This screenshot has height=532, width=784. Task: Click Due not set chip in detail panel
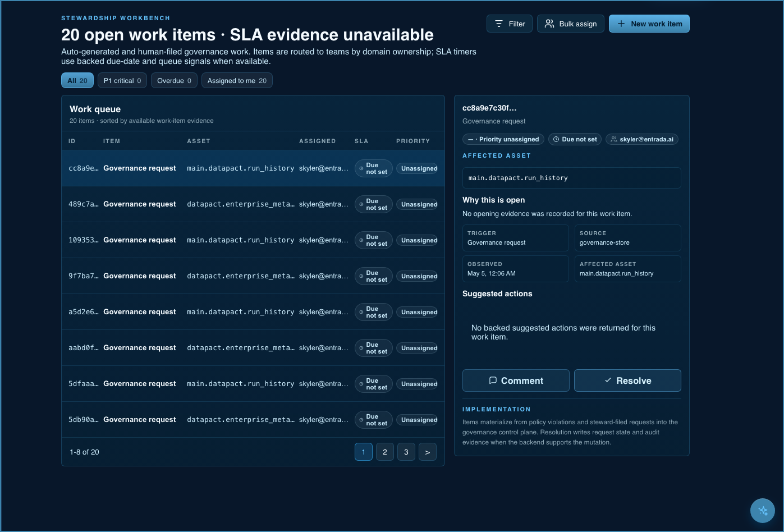575,139
